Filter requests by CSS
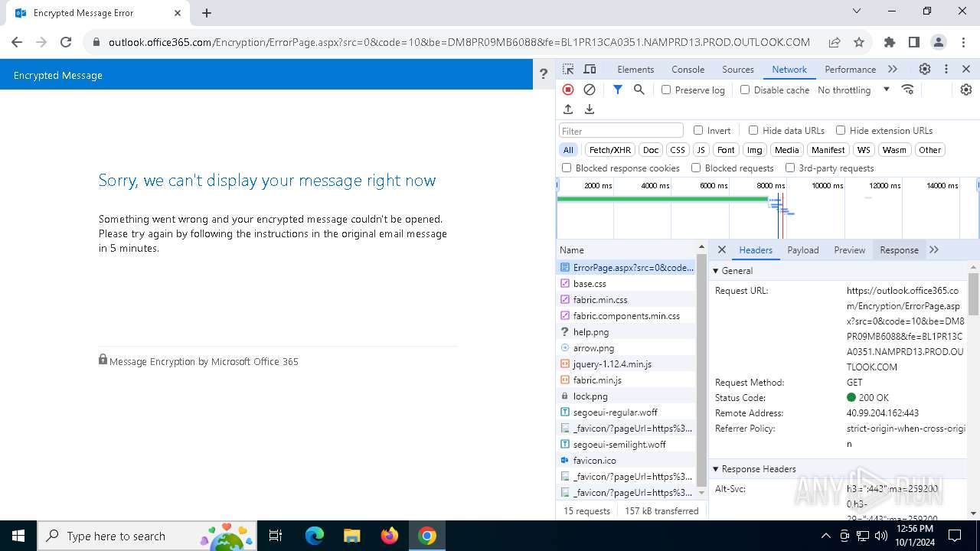980x551 pixels. point(678,150)
